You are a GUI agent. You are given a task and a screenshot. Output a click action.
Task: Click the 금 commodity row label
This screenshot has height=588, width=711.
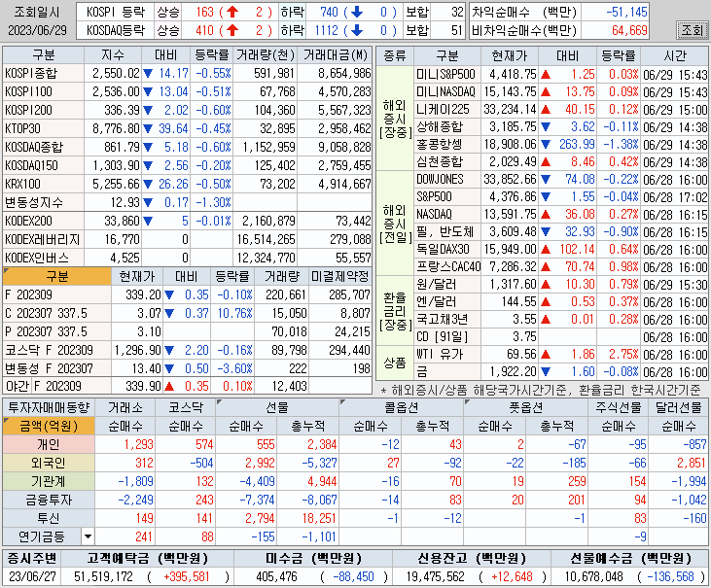pyautogui.click(x=447, y=372)
